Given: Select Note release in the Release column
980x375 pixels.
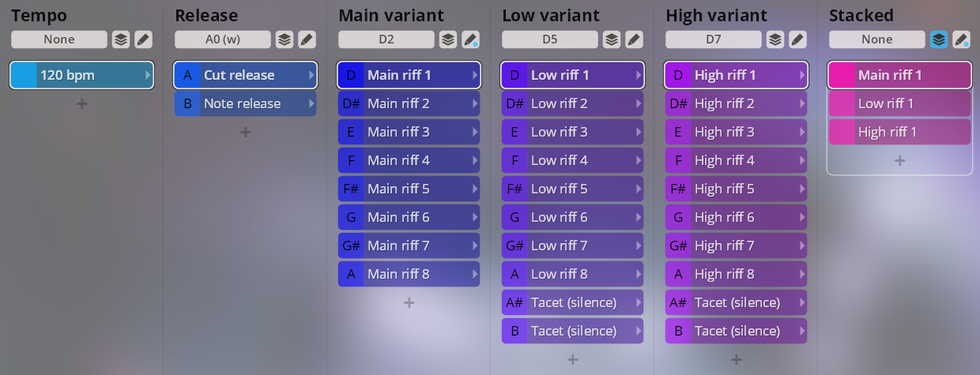Looking at the screenshot, I should 245,103.
